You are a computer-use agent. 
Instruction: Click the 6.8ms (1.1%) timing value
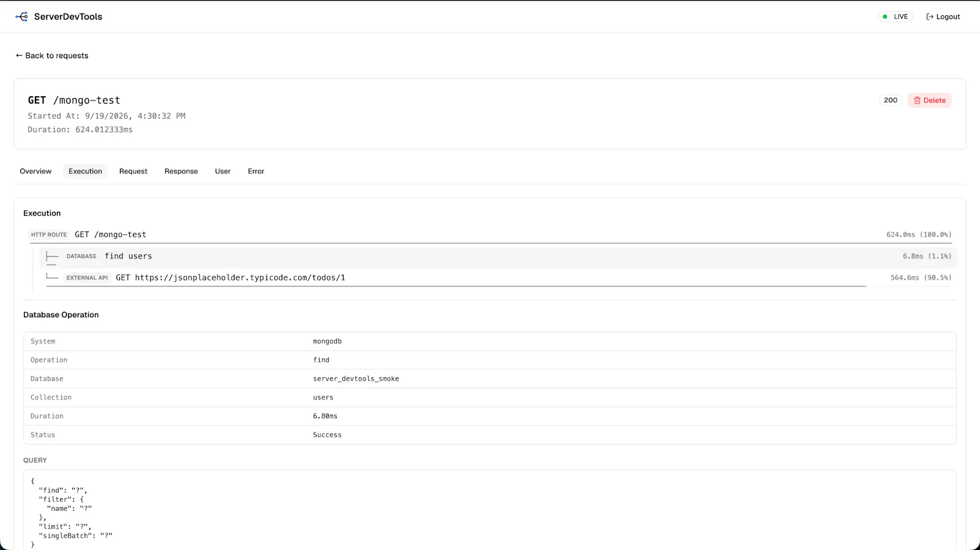click(927, 257)
